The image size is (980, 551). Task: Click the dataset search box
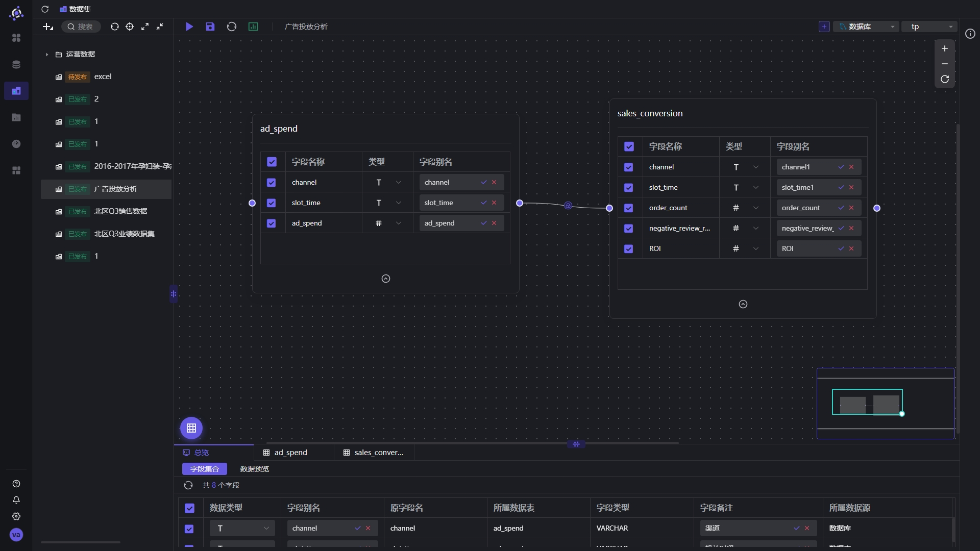point(81,27)
